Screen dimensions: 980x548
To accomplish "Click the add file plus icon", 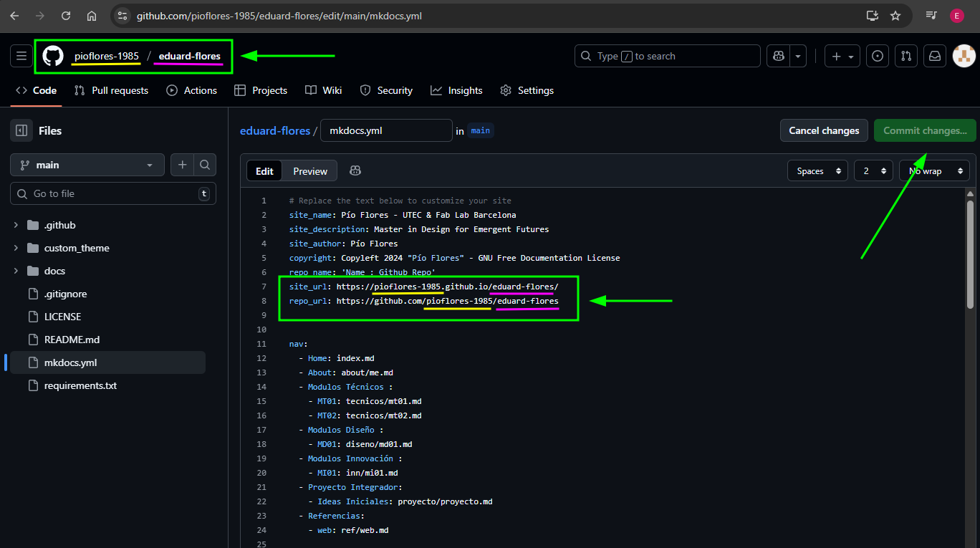I will click(182, 165).
